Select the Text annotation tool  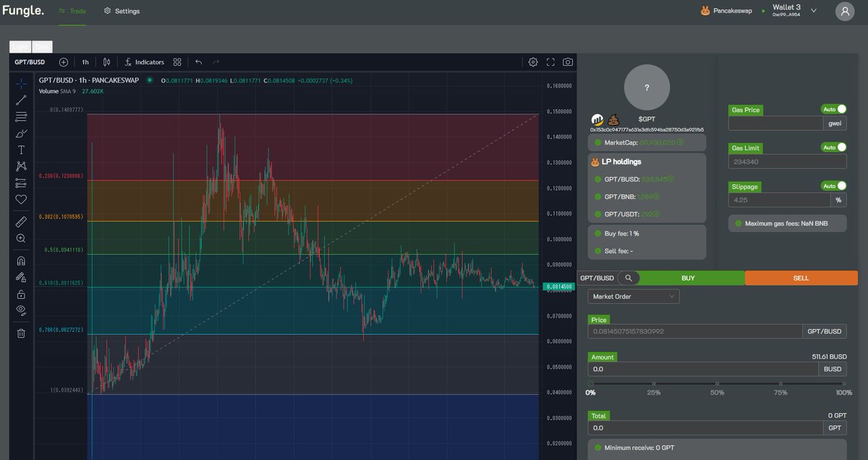(x=21, y=150)
